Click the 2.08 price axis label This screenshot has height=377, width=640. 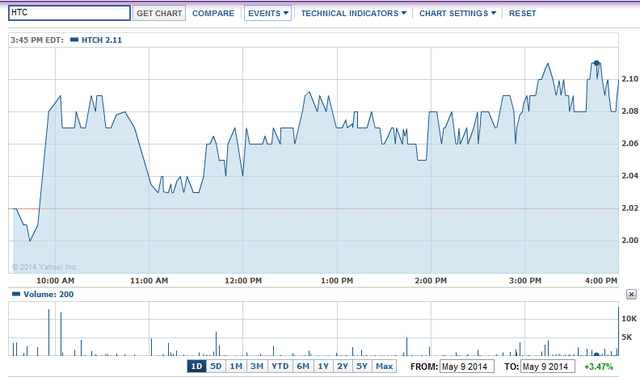[629, 111]
